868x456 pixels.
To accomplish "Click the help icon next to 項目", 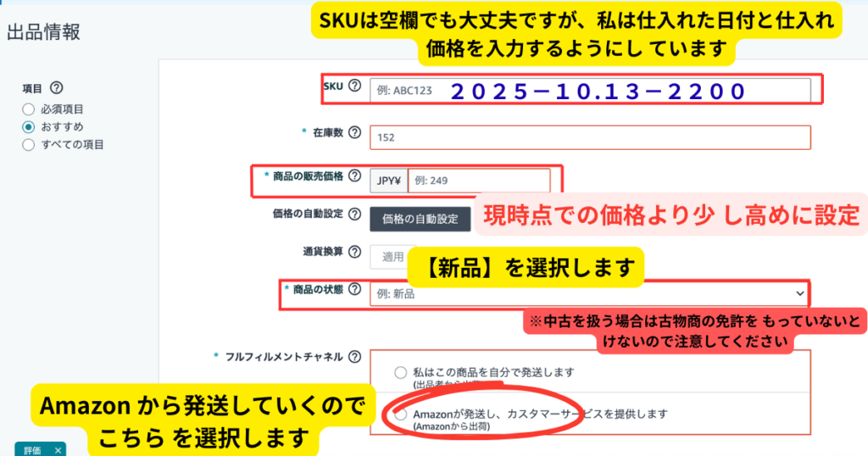I will 57,88.
